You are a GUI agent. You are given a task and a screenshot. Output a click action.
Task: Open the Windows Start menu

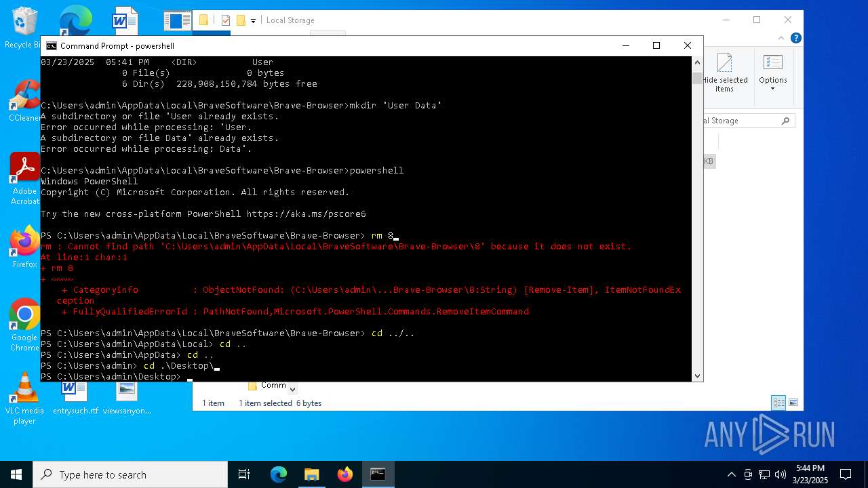click(16, 474)
